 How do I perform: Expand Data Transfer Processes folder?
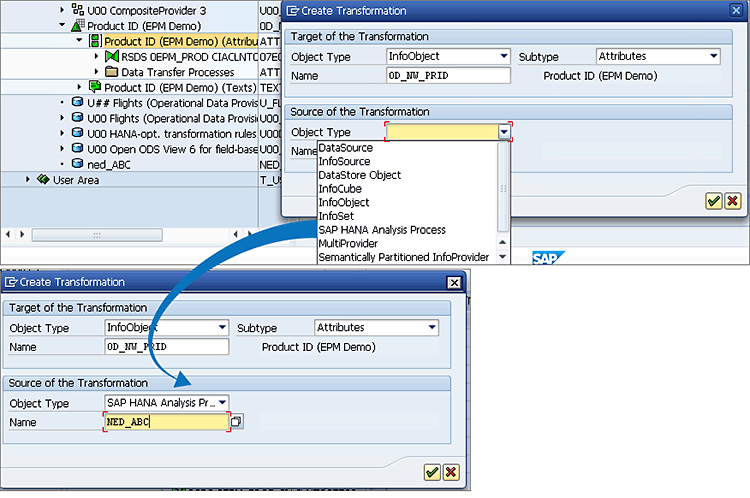point(97,71)
